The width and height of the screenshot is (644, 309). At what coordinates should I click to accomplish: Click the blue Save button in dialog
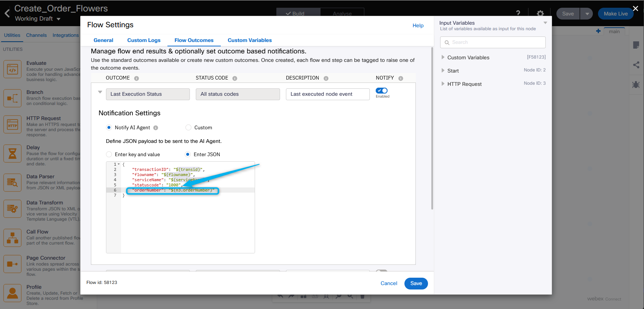pyautogui.click(x=416, y=284)
